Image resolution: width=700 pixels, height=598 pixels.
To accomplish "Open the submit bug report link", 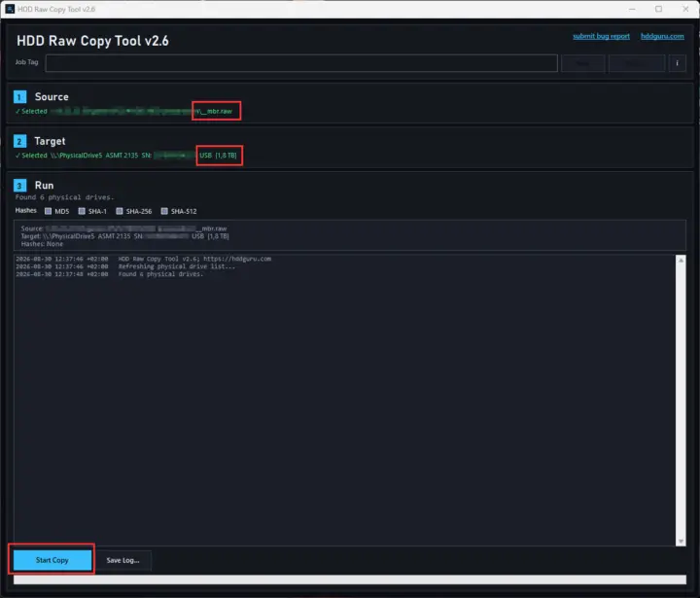I will 601,36.
